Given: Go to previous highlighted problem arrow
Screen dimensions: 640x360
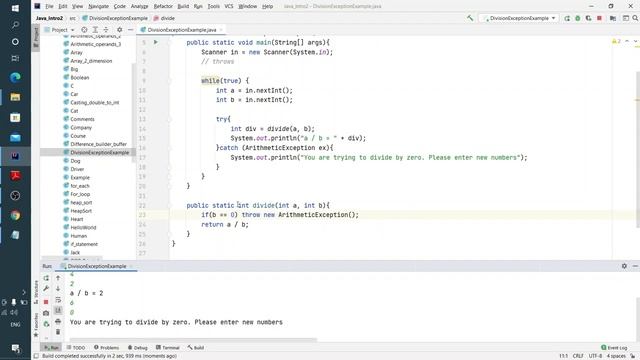Looking at the screenshot, I should coord(627,41).
